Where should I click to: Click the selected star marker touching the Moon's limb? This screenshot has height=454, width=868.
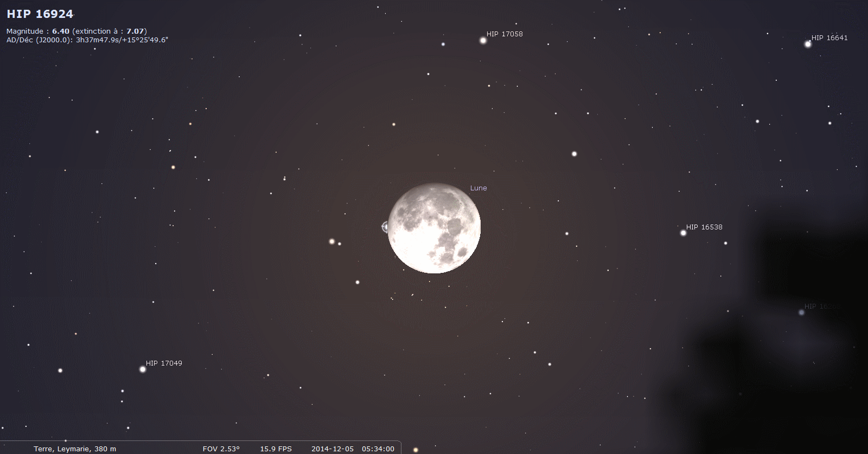[385, 227]
